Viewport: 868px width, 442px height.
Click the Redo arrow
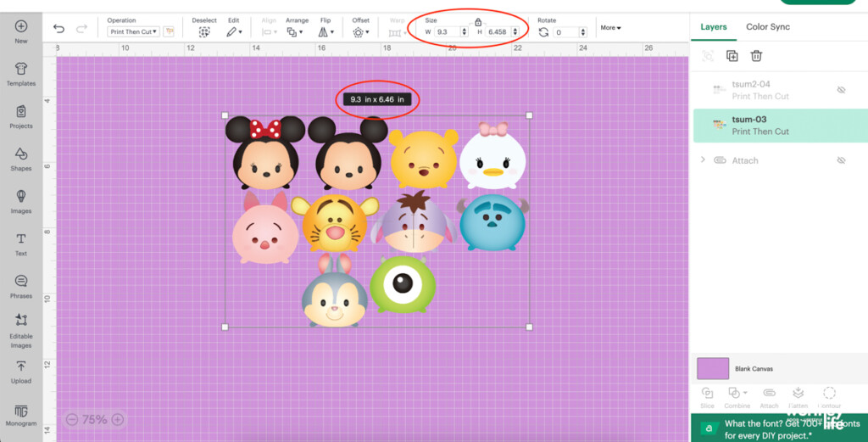coord(82,30)
